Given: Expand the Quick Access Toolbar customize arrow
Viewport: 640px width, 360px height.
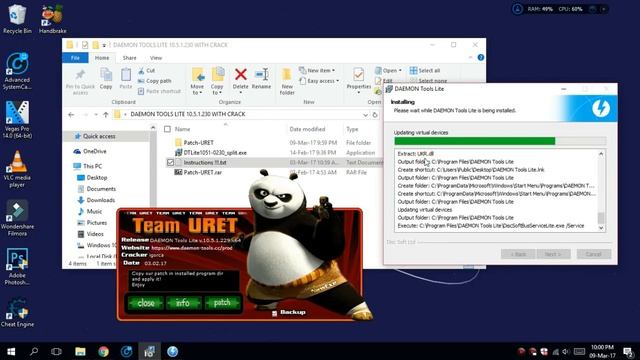Looking at the screenshot, I should (x=104, y=45).
